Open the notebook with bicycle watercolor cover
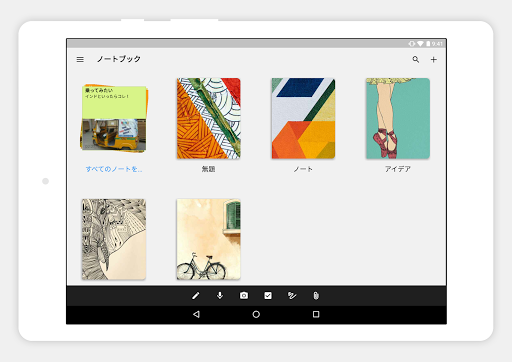 coord(209,239)
